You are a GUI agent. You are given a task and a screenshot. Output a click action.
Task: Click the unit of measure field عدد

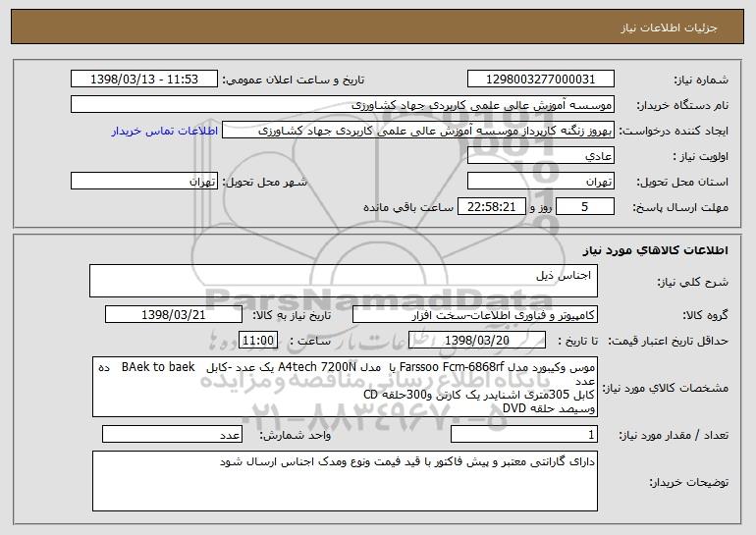[x=172, y=435]
